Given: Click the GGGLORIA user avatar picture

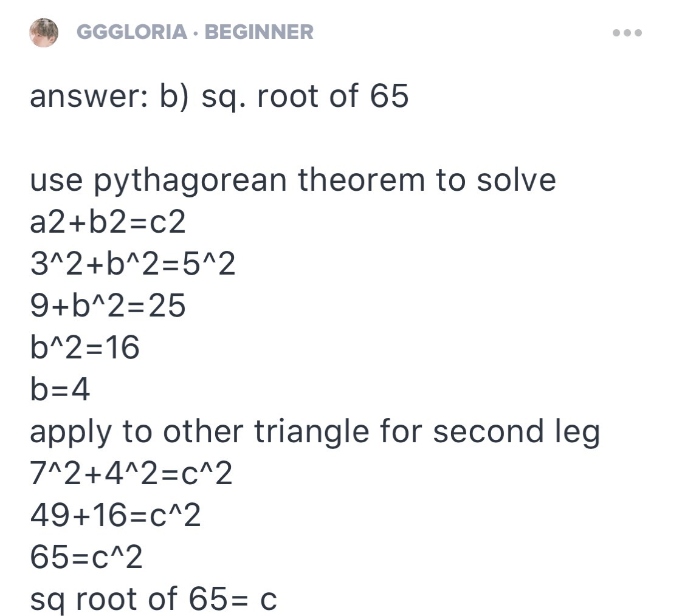Looking at the screenshot, I should pos(44,32).
